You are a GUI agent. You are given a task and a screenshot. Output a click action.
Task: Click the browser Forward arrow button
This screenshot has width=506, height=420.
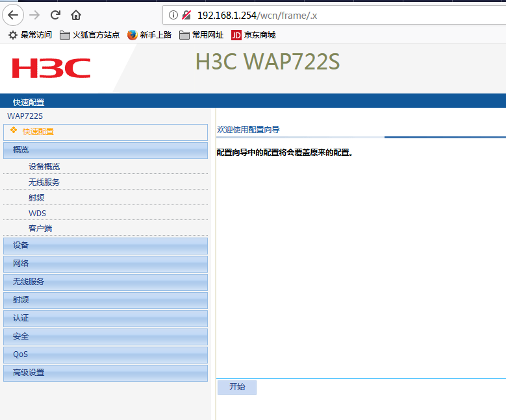(x=34, y=15)
